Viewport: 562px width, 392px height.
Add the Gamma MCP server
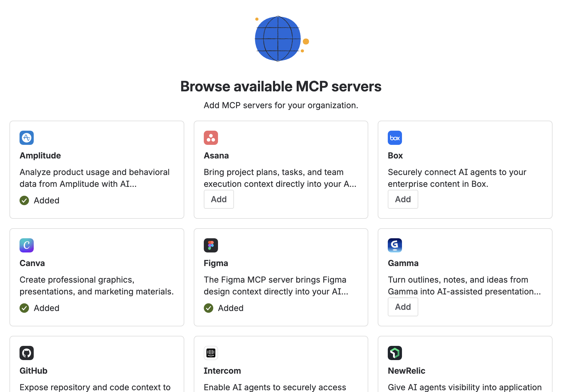point(403,307)
